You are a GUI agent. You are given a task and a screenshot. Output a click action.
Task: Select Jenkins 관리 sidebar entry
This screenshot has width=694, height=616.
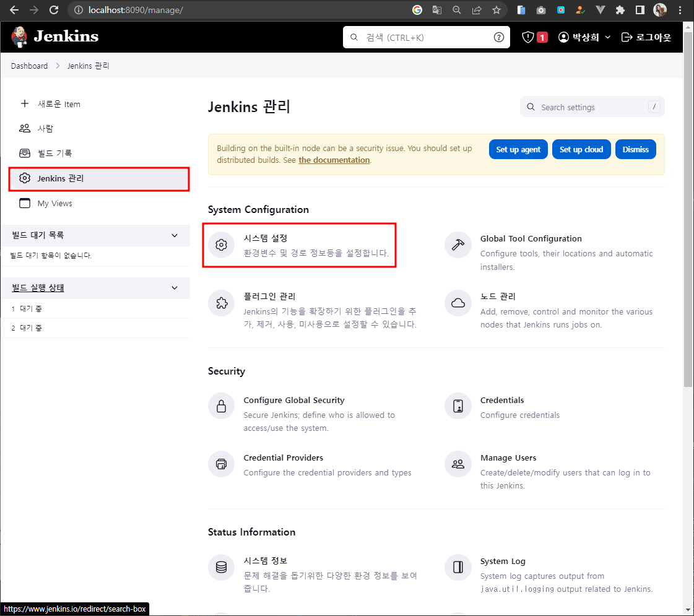99,179
